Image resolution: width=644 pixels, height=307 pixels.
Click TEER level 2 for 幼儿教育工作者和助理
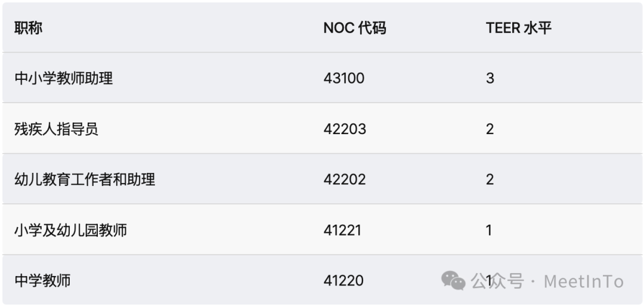click(x=490, y=179)
